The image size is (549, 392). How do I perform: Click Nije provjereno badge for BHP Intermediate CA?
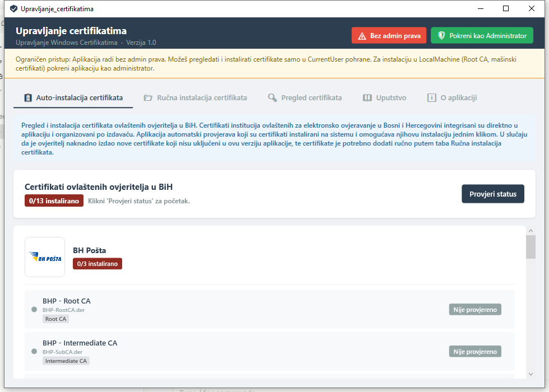tap(475, 352)
